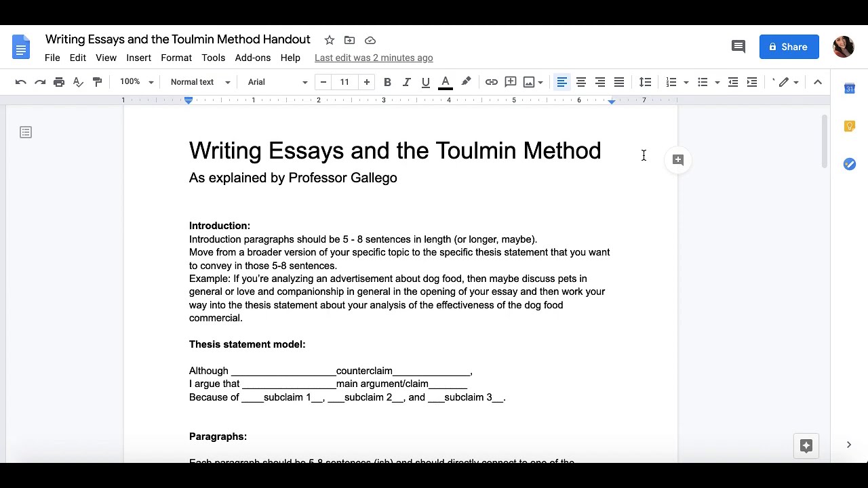Decrease font size
This screenshot has height=488, width=868.
(323, 82)
